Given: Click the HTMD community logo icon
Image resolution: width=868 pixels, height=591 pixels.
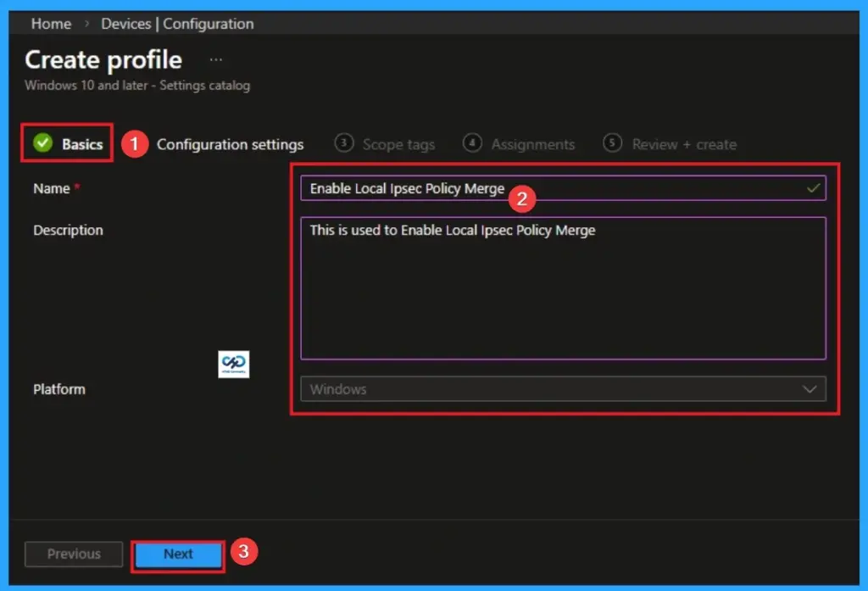Looking at the screenshot, I should coord(234,364).
